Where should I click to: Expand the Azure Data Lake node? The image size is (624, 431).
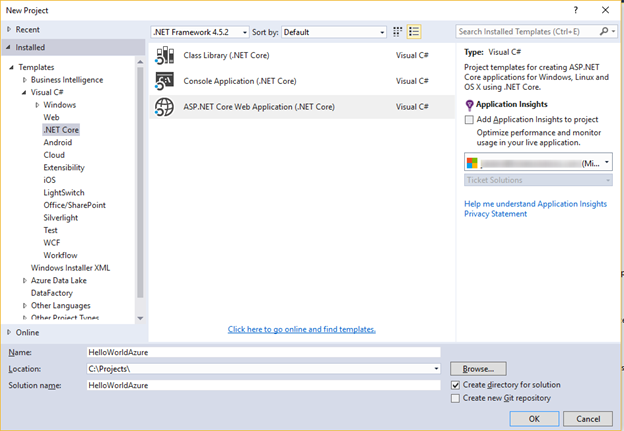point(25,281)
